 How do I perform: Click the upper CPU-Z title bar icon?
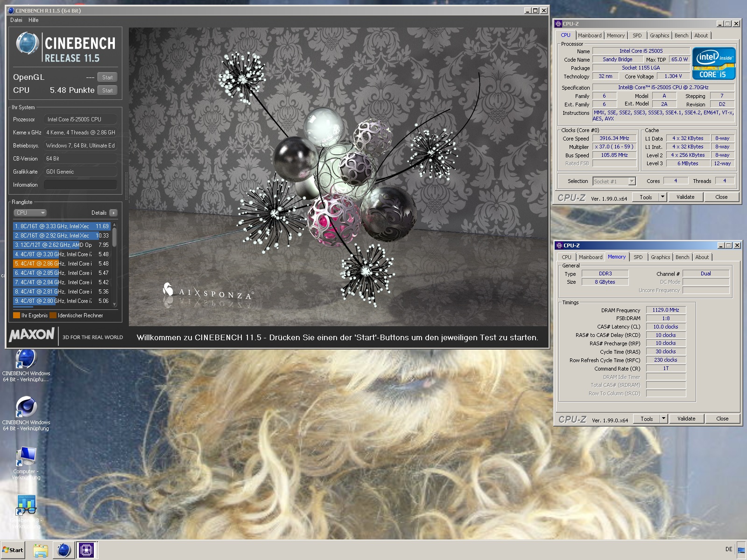(558, 24)
